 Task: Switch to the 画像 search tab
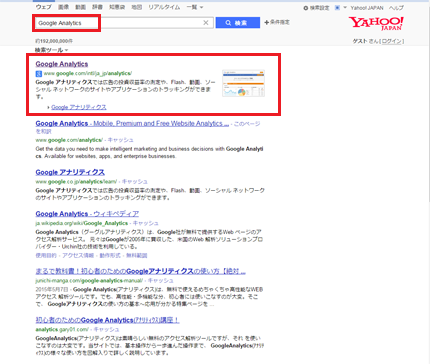63,7
